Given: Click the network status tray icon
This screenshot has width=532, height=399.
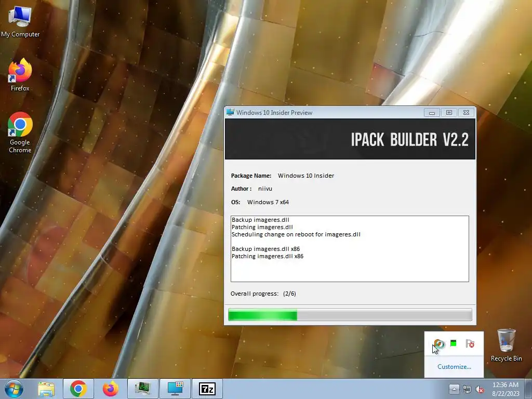Looking at the screenshot, I should 467,390.
